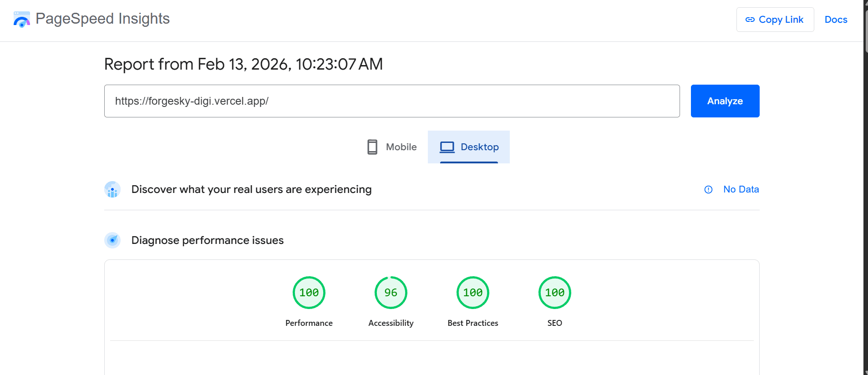Run the Analyze button

click(x=725, y=101)
